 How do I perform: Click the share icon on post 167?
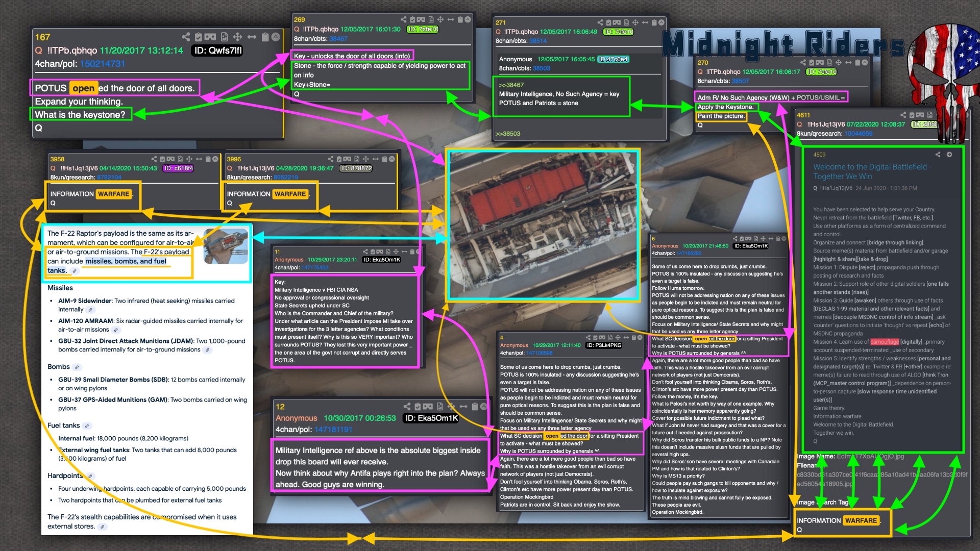186,37
